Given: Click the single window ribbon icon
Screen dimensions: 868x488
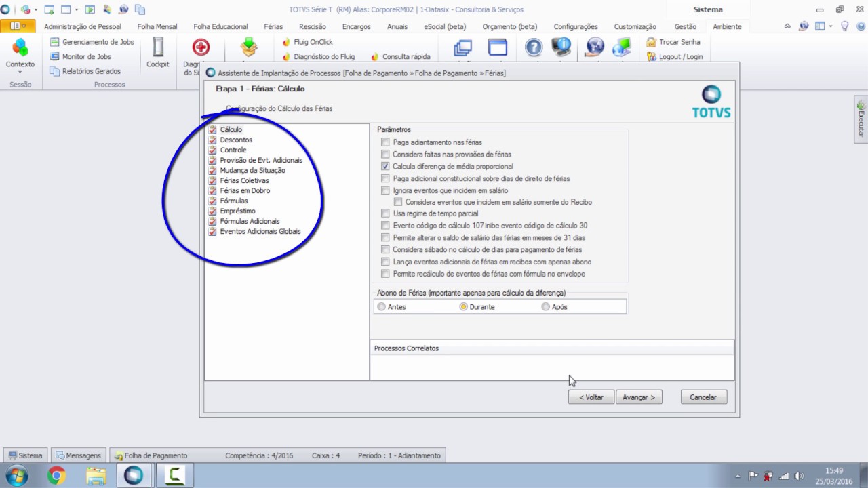Looking at the screenshot, I should pos(498,47).
